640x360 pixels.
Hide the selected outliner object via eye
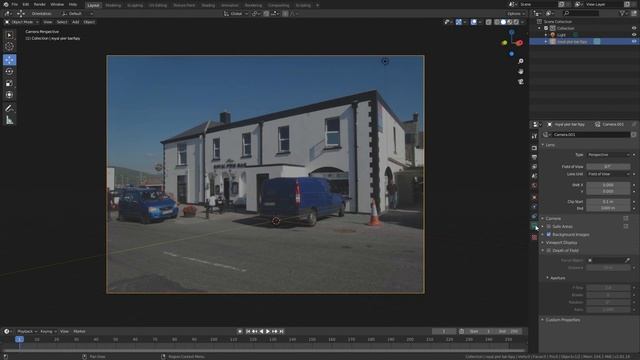click(634, 42)
